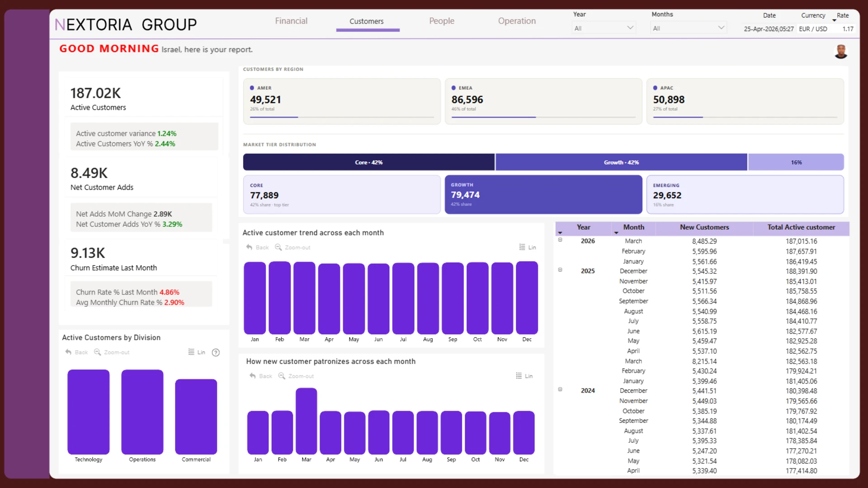This screenshot has width=868, height=488.
Task: Click Back arrow in Active customer trend chart
Action: 249,247
